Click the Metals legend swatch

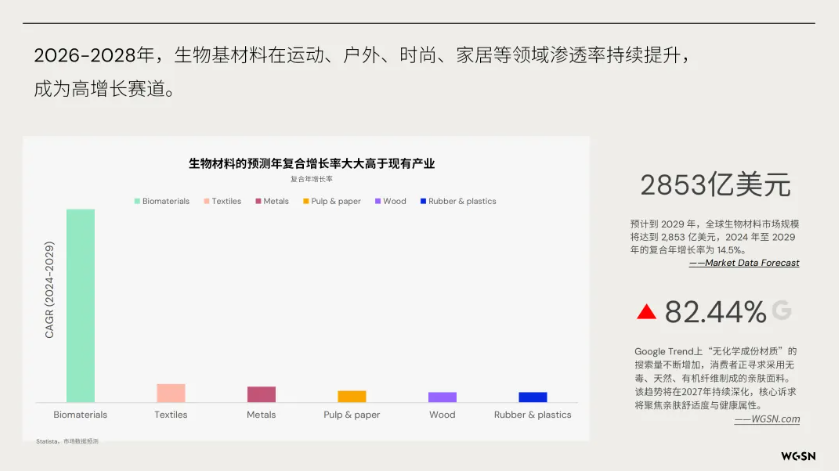point(258,201)
